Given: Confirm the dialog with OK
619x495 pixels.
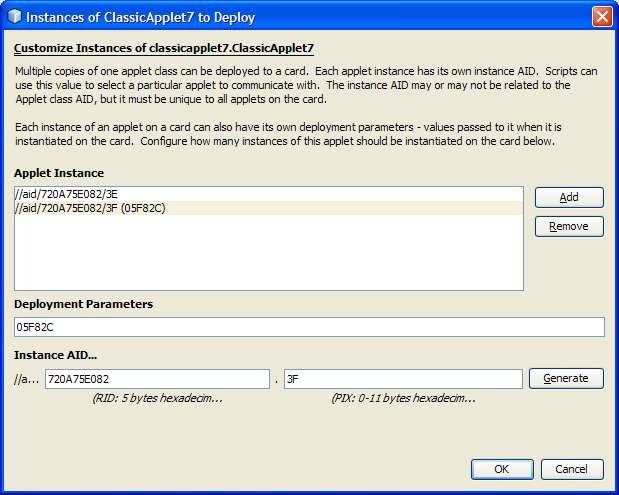Looking at the screenshot, I should (501, 469).
